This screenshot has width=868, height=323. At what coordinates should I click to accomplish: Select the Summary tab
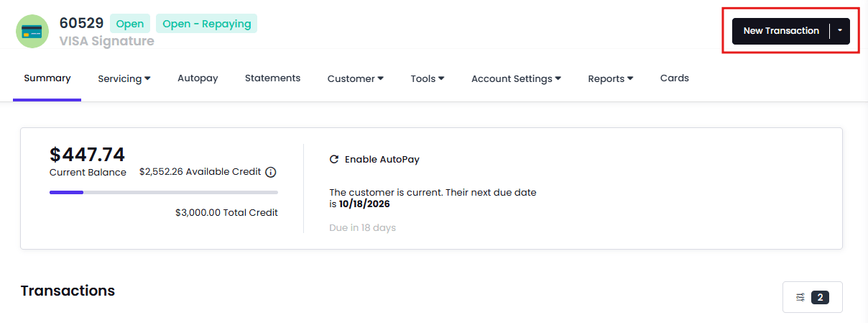pyautogui.click(x=47, y=78)
